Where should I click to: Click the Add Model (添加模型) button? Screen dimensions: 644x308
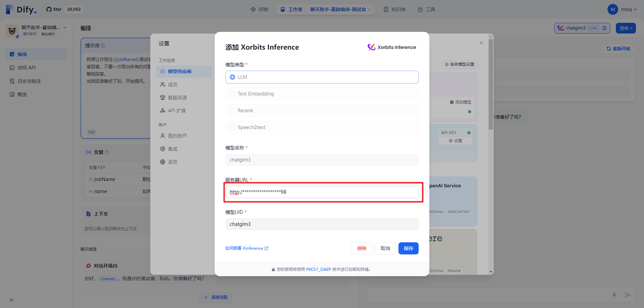click(x=460, y=102)
